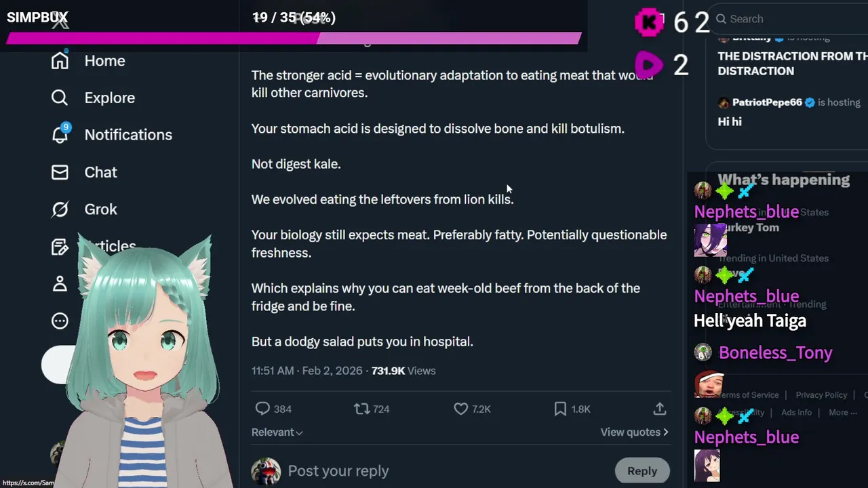Click the reply comment icon showing 384

click(262, 409)
